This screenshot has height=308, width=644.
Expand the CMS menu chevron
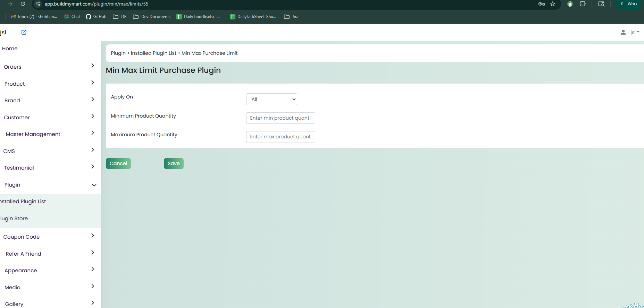pos(93,150)
